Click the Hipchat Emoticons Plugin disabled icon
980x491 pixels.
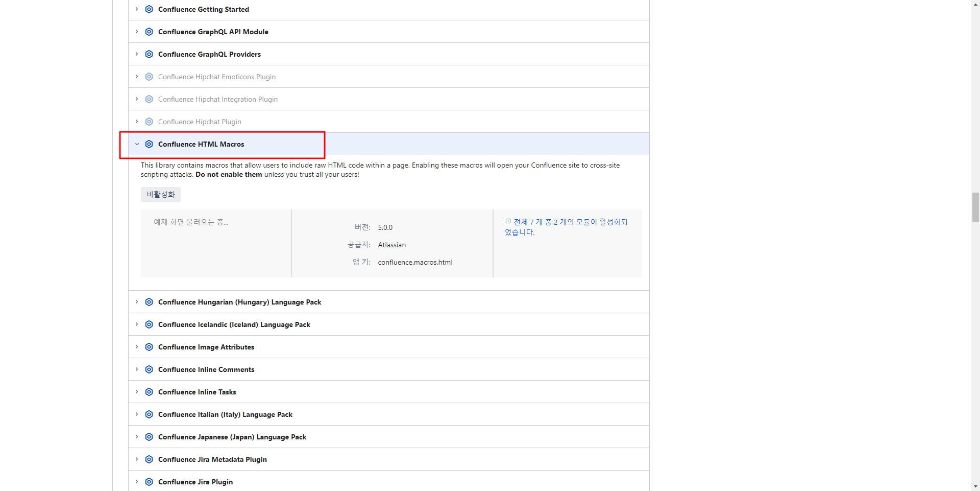tap(149, 77)
